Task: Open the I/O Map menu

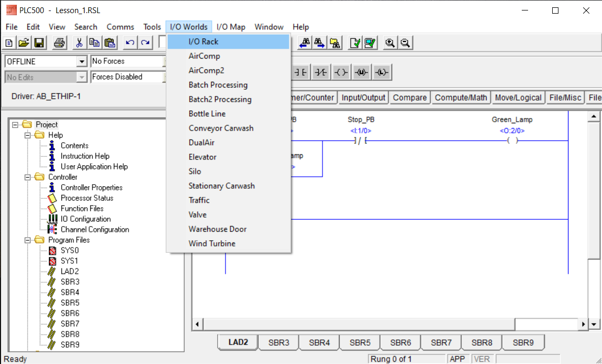Action: point(231,27)
